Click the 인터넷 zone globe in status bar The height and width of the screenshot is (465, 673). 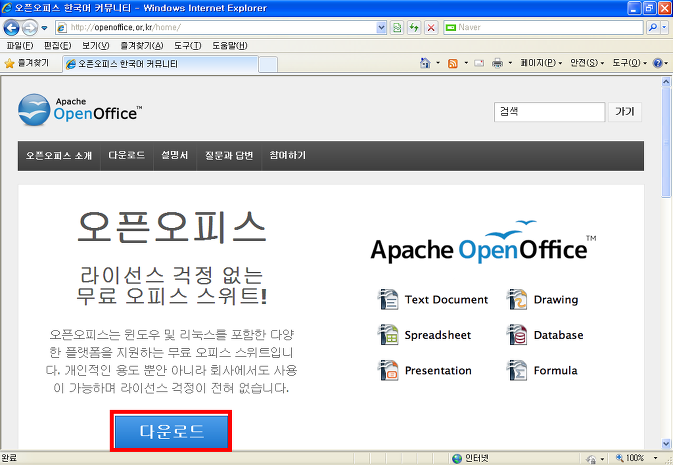pyautogui.click(x=457, y=459)
